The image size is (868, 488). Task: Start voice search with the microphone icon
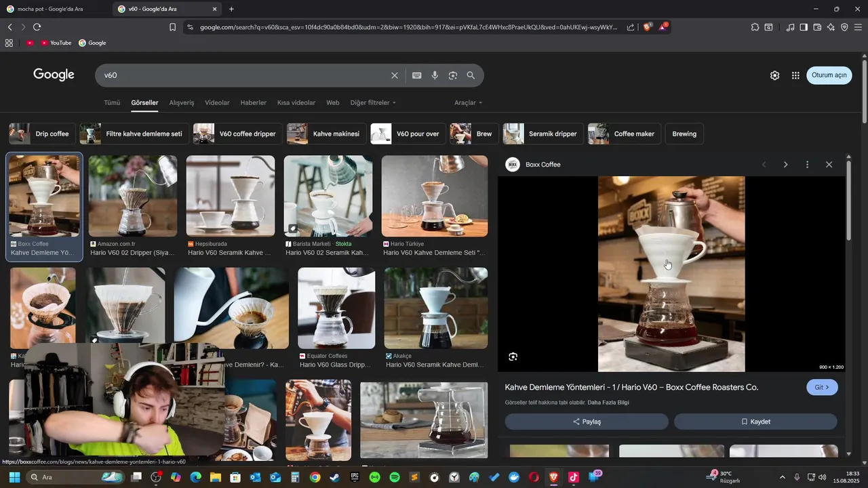pos(435,75)
